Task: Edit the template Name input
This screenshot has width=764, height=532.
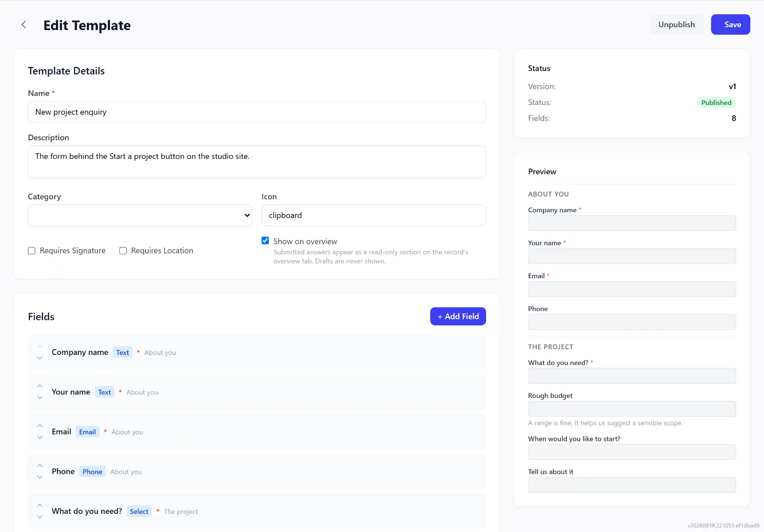Action: (x=257, y=112)
